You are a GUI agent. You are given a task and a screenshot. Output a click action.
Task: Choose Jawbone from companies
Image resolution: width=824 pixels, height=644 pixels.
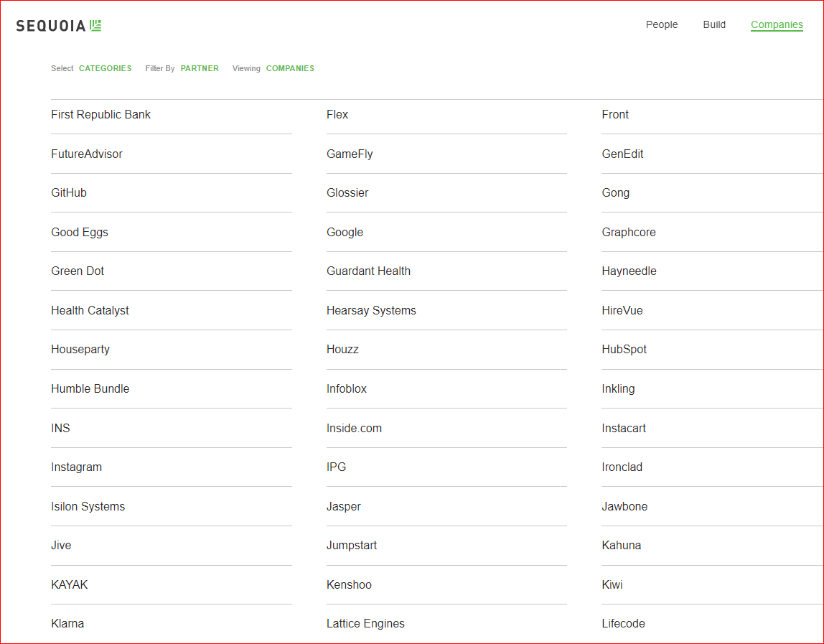click(624, 507)
